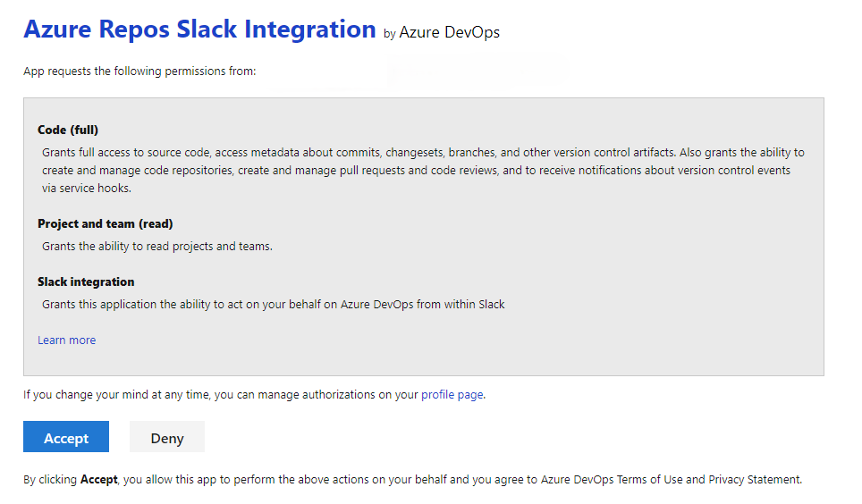Image resolution: width=862 pixels, height=504 pixels.
Task: Click the 'by Azure DevOps' publisher text
Action: (x=442, y=32)
